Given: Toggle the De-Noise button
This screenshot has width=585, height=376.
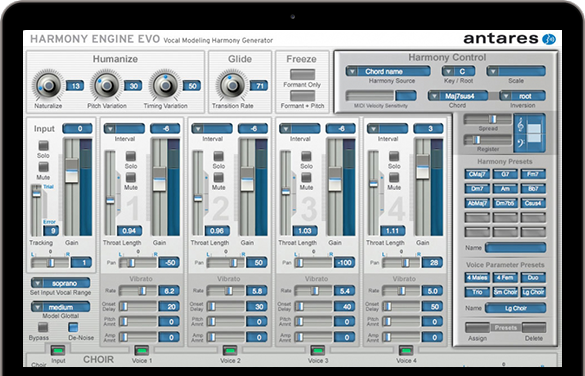Looking at the screenshot, I should [x=73, y=327].
